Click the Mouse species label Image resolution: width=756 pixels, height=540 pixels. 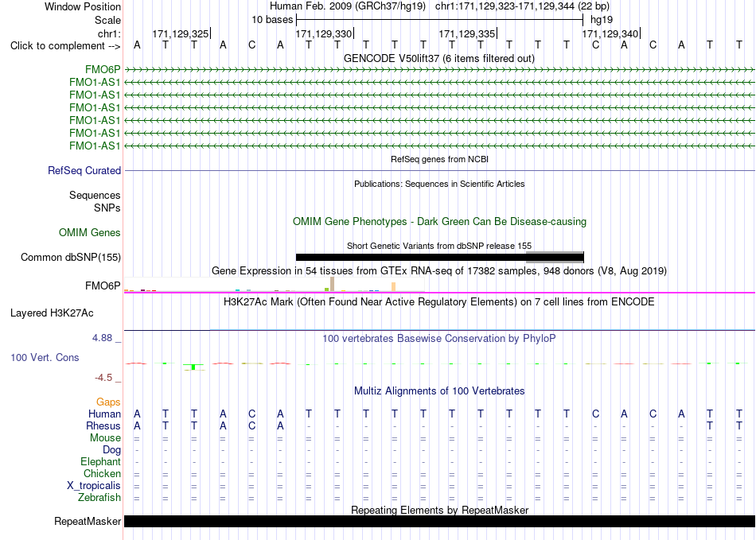[105, 438]
